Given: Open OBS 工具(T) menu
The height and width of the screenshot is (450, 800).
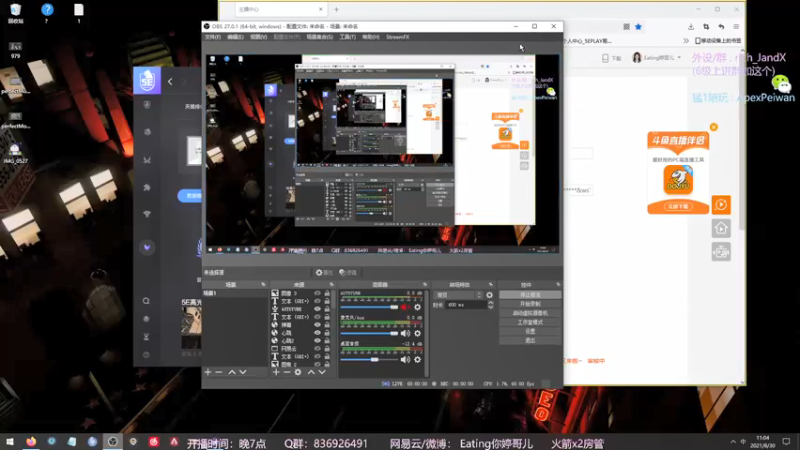Looking at the screenshot, I should pyautogui.click(x=347, y=37).
